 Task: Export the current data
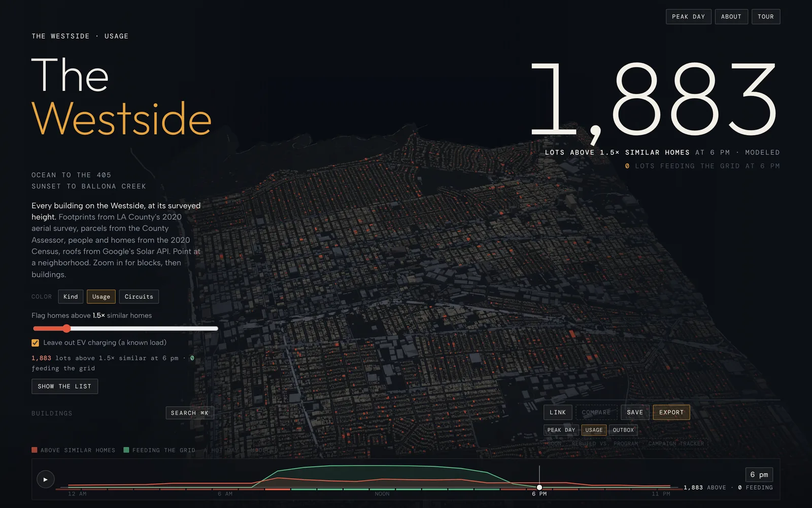[x=671, y=412]
